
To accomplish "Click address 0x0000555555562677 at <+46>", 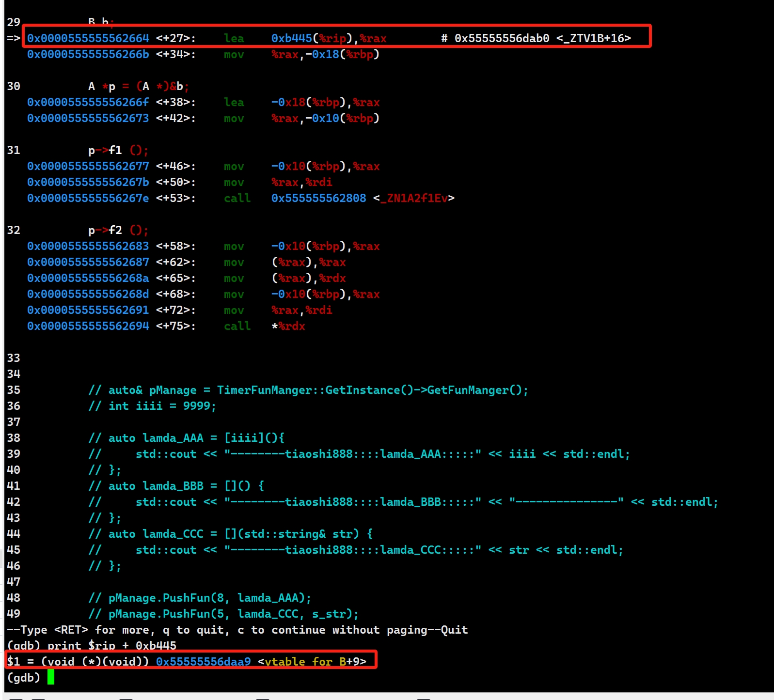I will click(x=88, y=166).
